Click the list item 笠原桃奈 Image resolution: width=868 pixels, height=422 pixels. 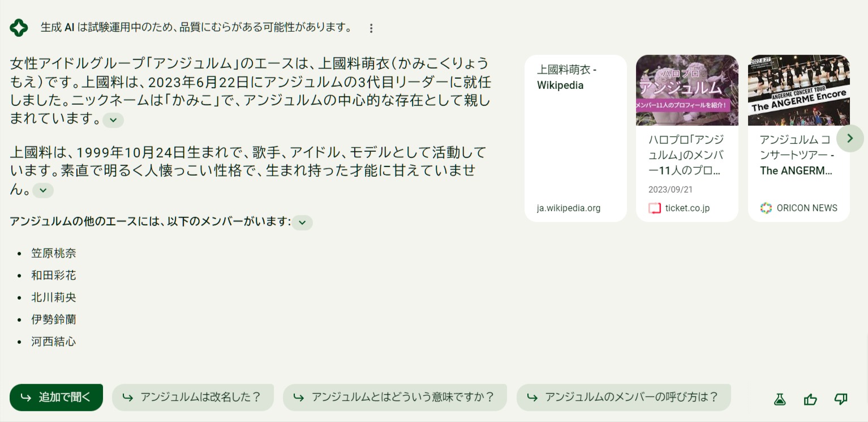(54, 253)
